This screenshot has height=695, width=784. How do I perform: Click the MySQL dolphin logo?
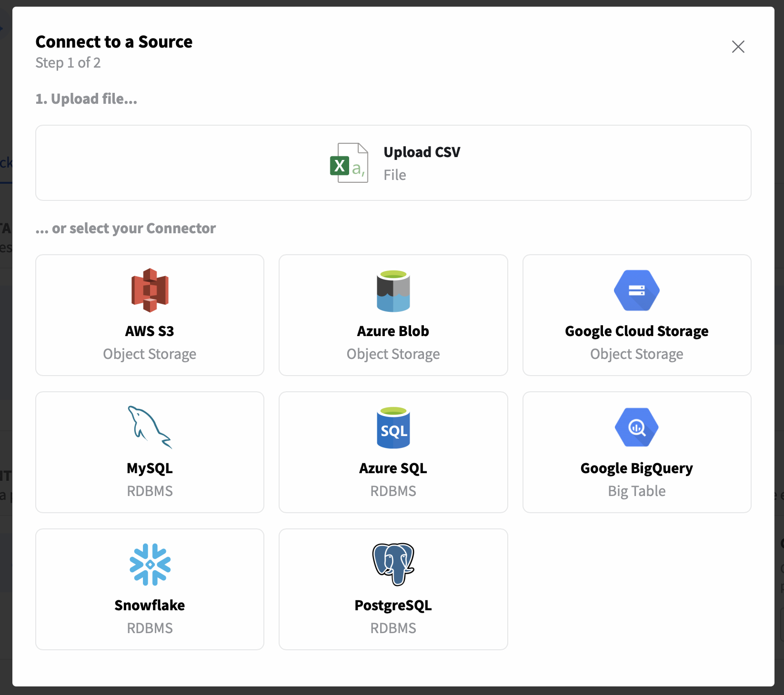tap(150, 427)
